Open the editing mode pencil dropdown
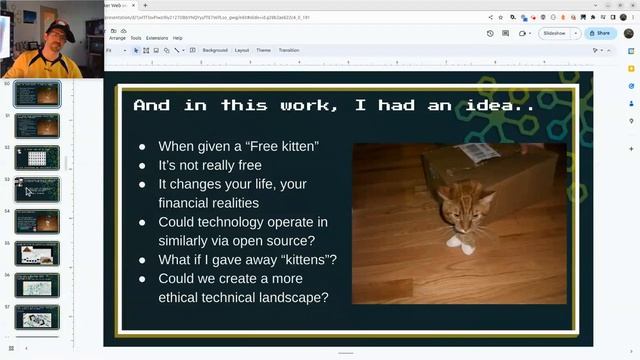The width and height of the screenshot is (640, 360). pos(598,50)
